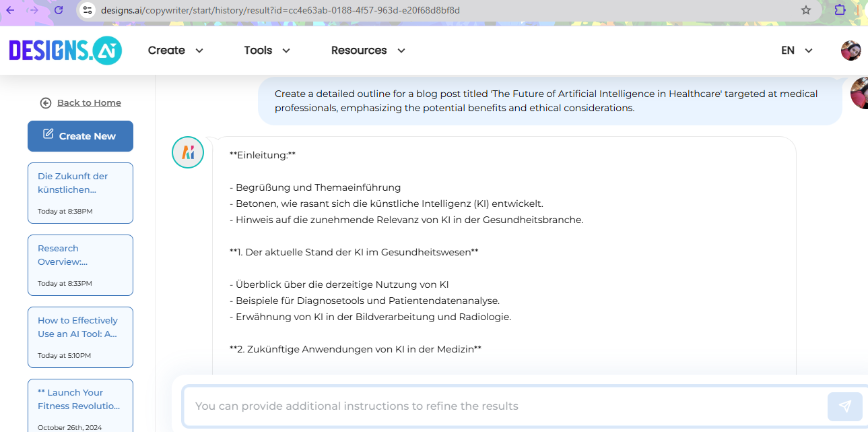This screenshot has height=432, width=868.
Task: Select the 'Research Overview' history entry
Action: (80, 265)
